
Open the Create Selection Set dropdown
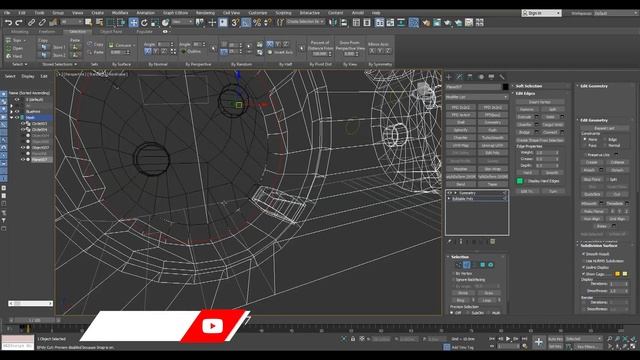click(x=305, y=22)
